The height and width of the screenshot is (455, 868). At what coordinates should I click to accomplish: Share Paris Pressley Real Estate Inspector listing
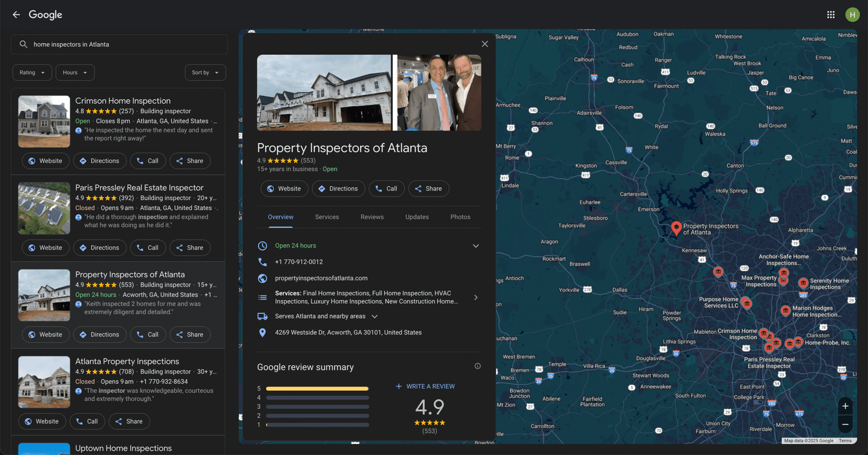pos(190,248)
